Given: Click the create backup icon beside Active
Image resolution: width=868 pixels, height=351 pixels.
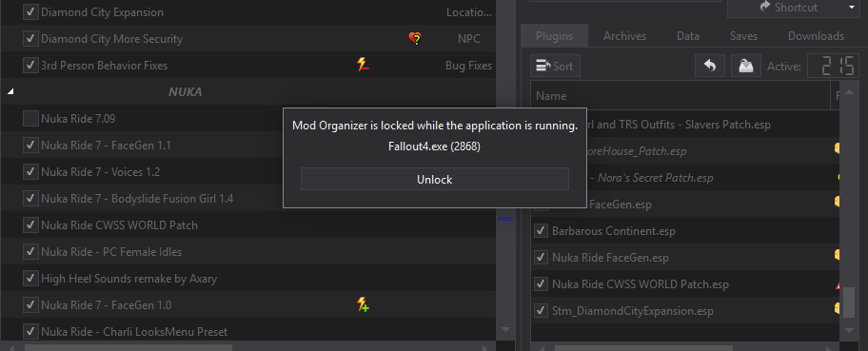Looking at the screenshot, I should (x=745, y=67).
